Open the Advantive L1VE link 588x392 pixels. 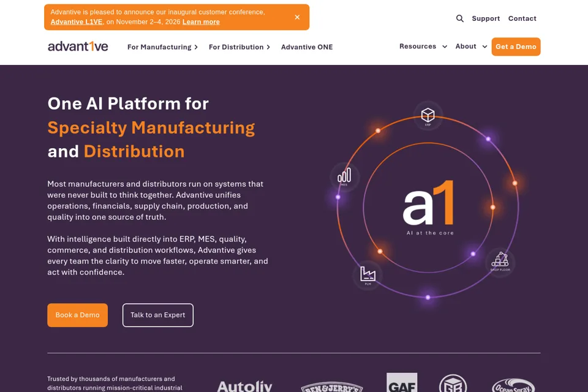(x=77, y=22)
